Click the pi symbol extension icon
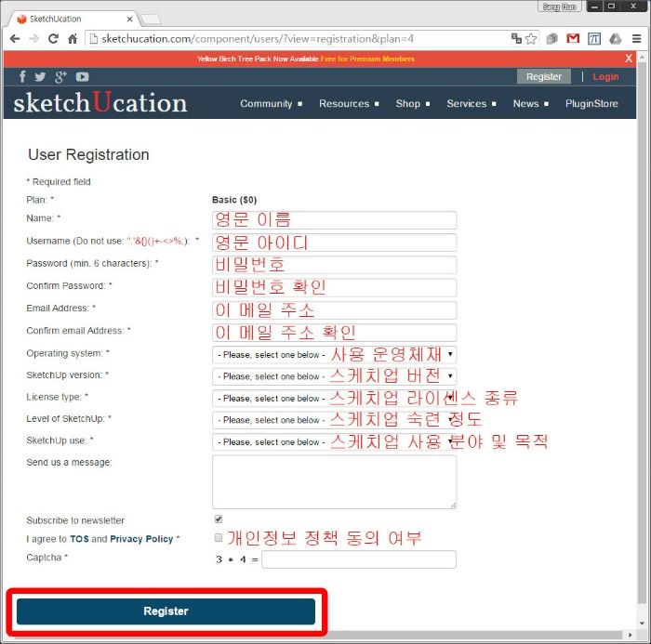Viewport: 651px width, 644px height. [594, 39]
